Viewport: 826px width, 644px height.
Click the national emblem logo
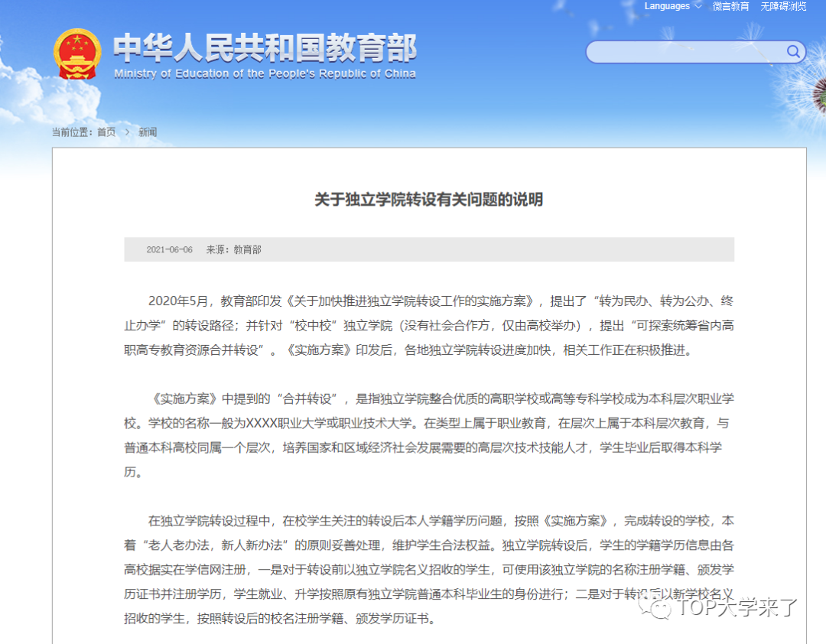pos(77,52)
